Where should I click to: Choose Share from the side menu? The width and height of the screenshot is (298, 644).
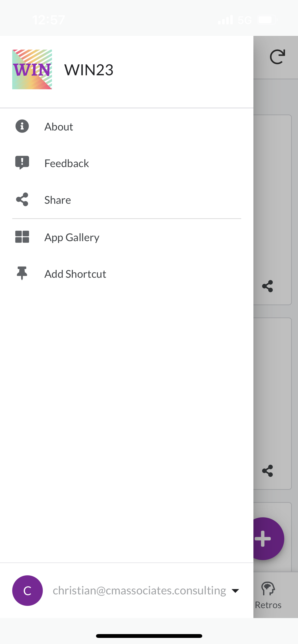point(58,200)
